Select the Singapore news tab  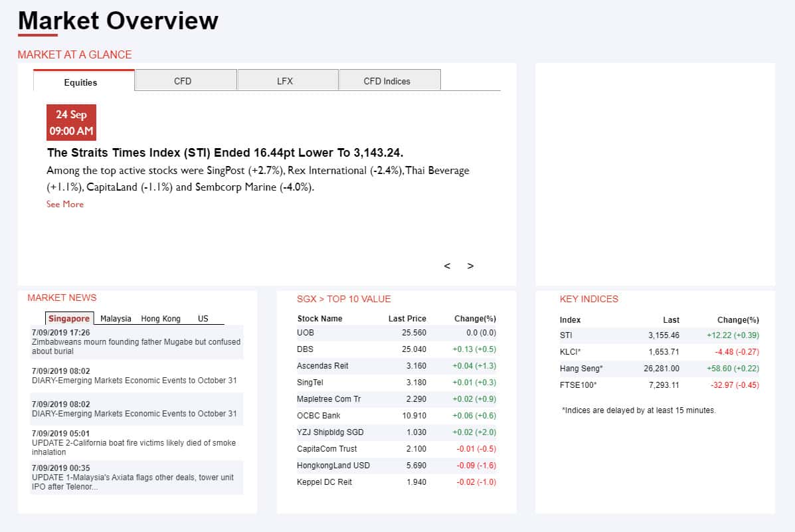[x=69, y=319]
